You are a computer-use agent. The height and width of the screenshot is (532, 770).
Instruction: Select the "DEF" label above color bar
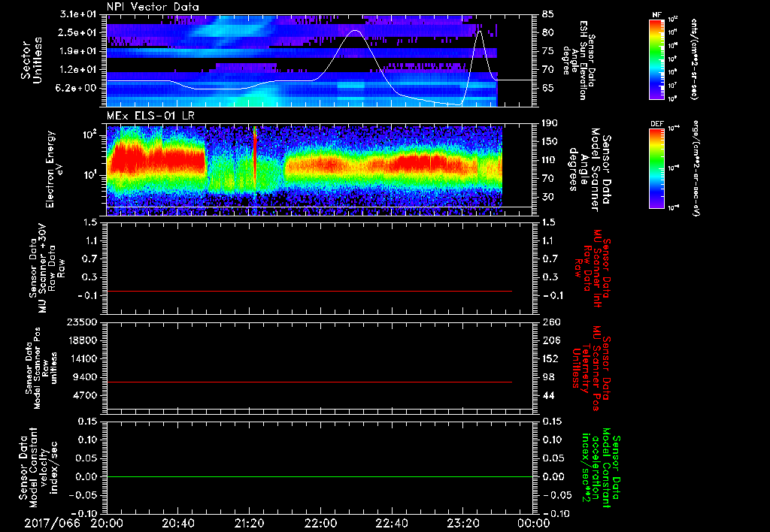pos(656,124)
